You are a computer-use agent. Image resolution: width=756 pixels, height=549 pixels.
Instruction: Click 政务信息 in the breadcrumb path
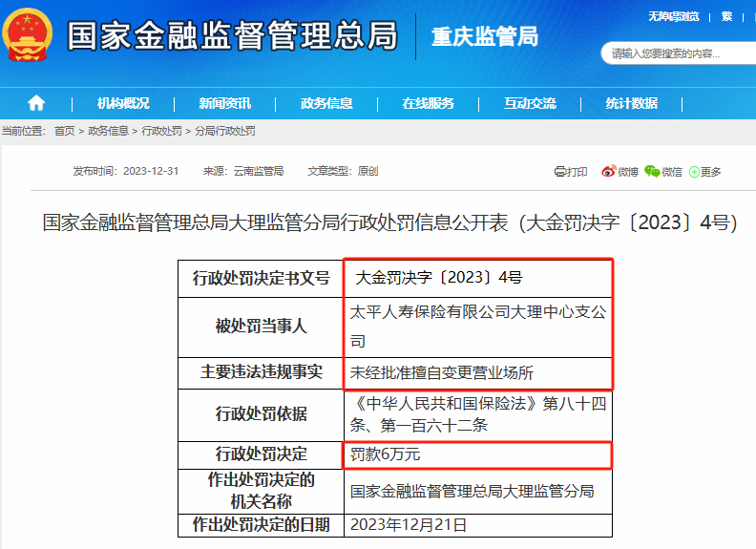point(108,131)
